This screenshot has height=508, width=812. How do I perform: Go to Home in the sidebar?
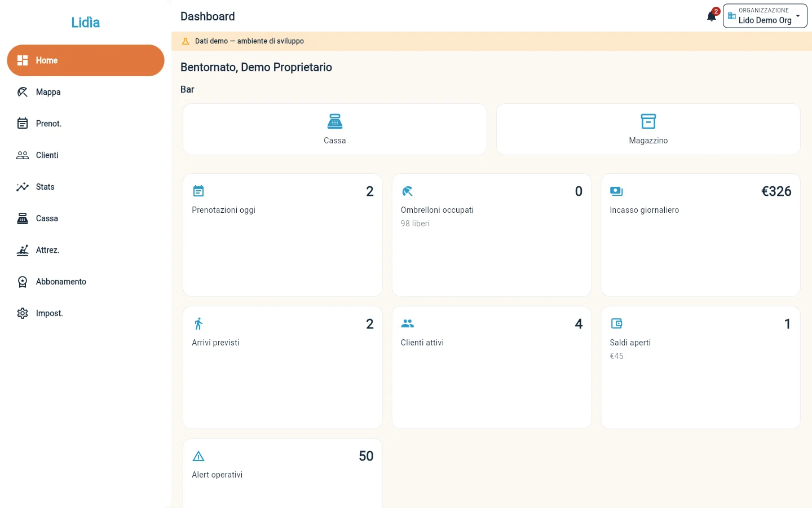86,60
